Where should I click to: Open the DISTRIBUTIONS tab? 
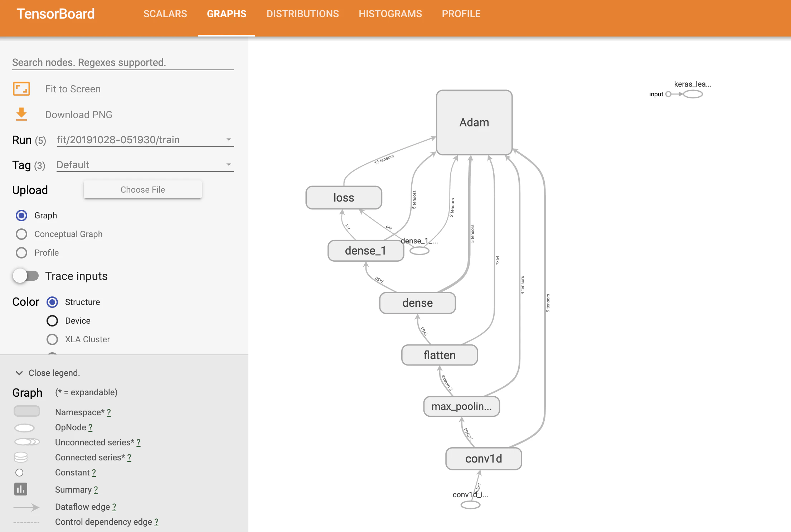tap(302, 14)
